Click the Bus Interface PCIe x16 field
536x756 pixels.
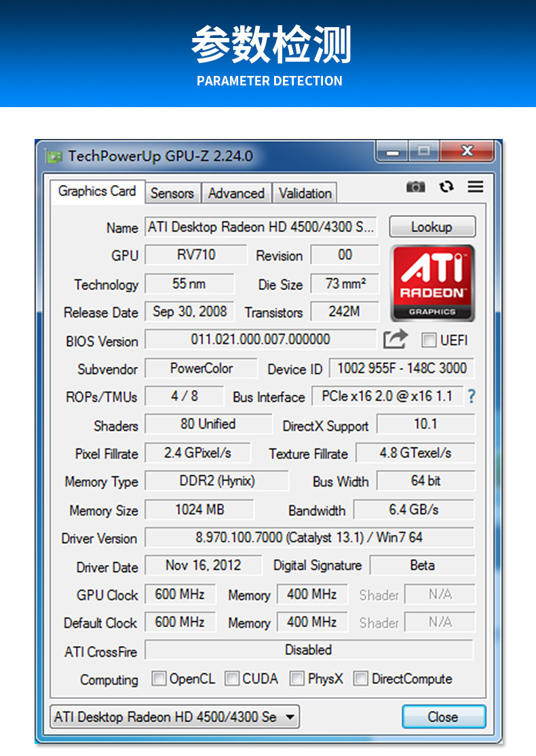[x=387, y=397]
